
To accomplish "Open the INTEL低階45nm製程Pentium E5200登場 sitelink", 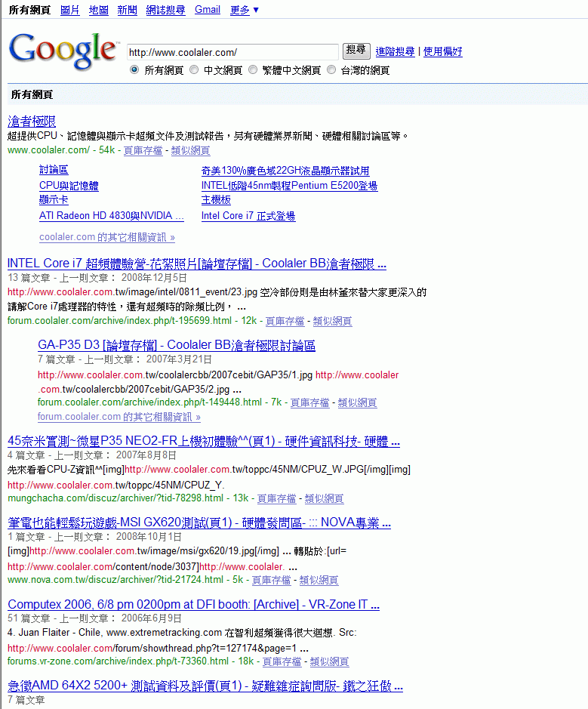I will point(289,186).
